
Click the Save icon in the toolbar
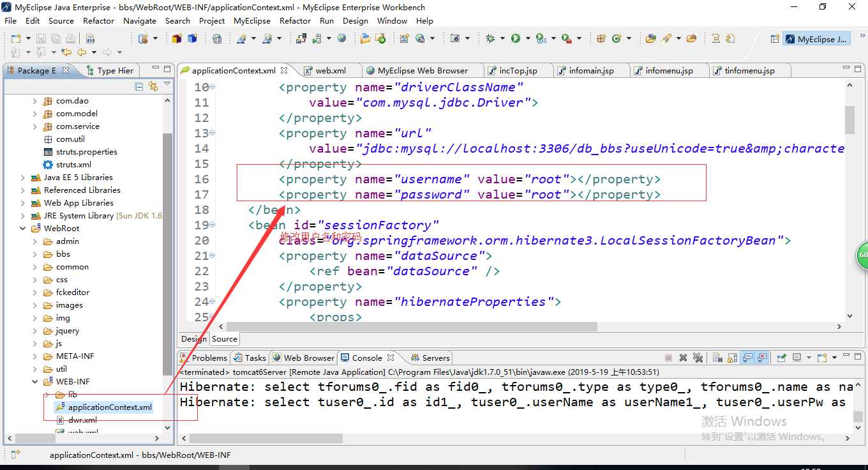(40, 38)
